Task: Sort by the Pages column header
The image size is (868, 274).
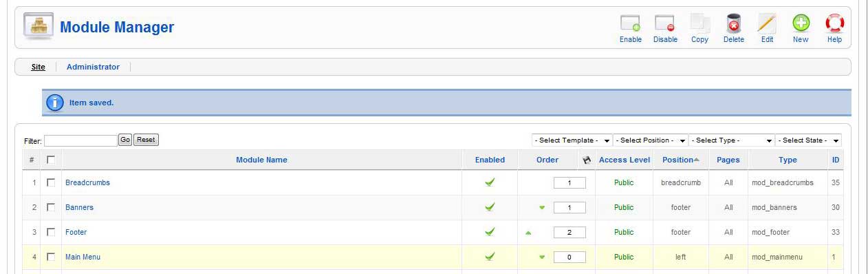Action: (728, 160)
